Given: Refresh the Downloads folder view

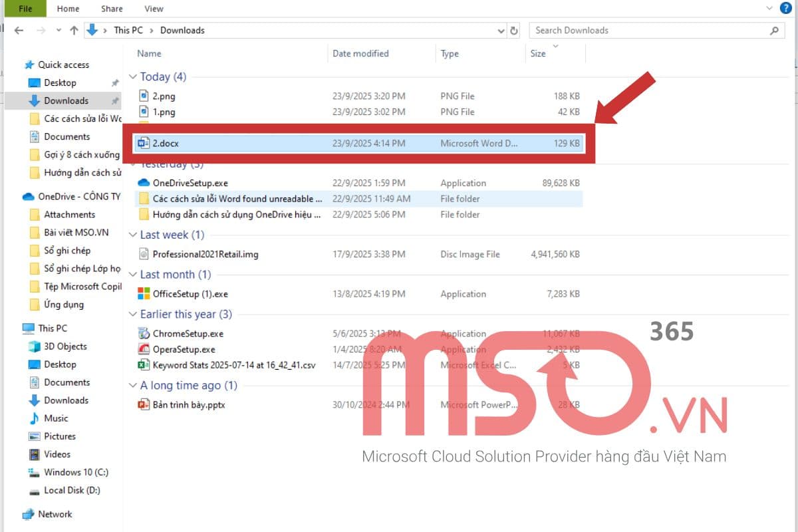Looking at the screenshot, I should [x=514, y=31].
